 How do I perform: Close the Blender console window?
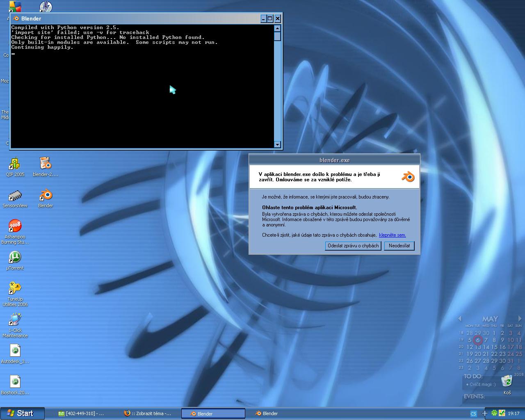278,18
